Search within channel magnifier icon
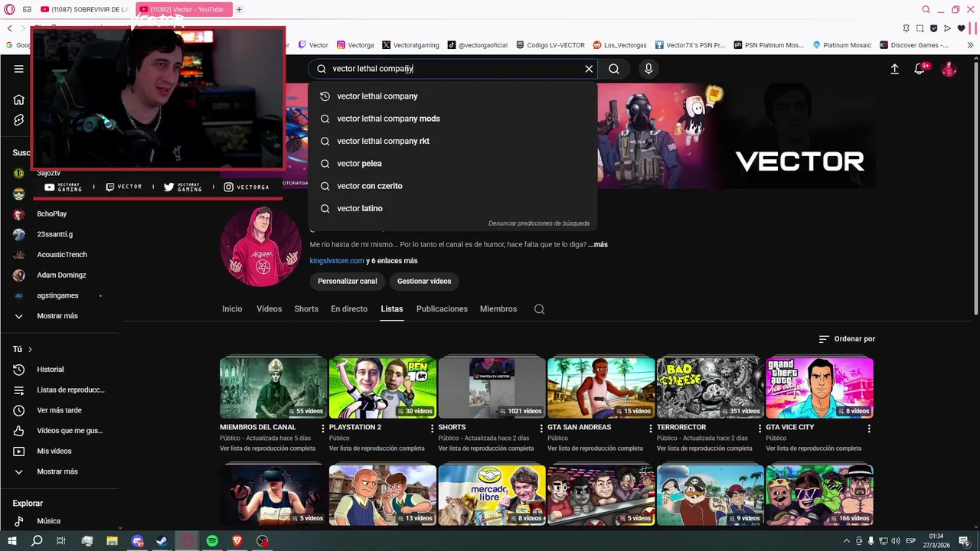The image size is (980, 551). pyautogui.click(x=539, y=309)
